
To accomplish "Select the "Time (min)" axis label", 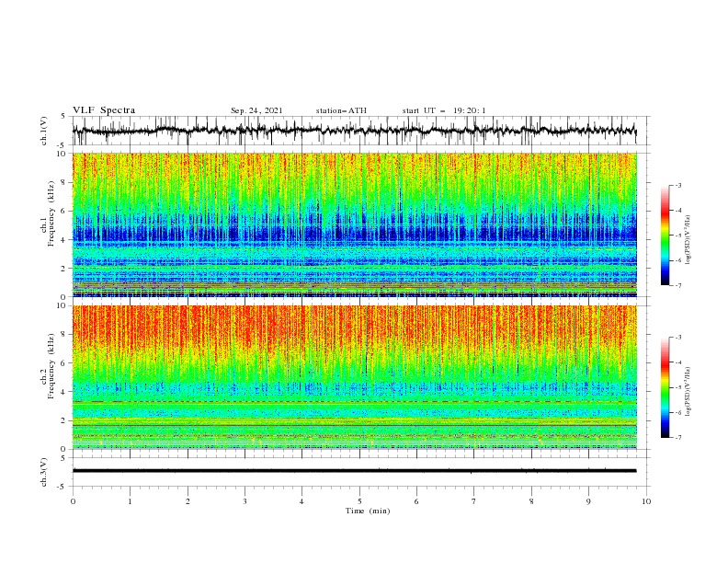I will 368,511.
